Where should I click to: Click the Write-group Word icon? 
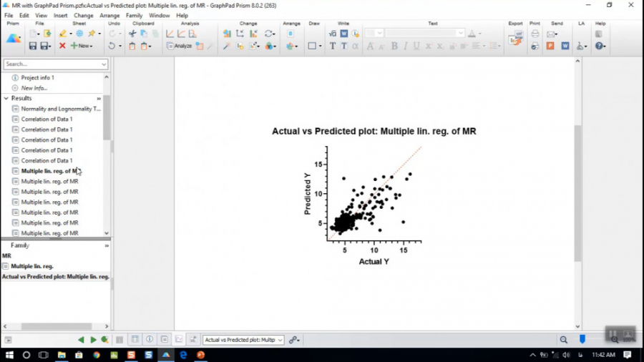click(343, 34)
